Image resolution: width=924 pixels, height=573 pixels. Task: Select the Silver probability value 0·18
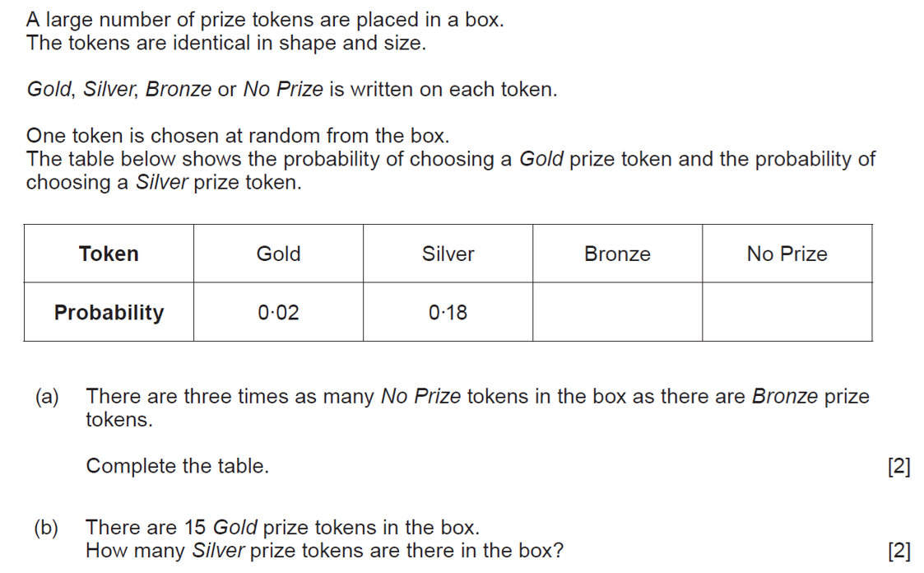click(x=448, y=313)
